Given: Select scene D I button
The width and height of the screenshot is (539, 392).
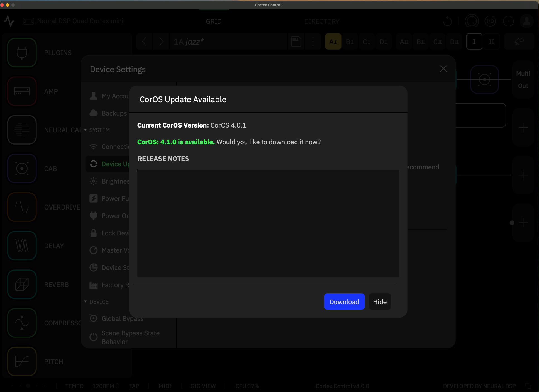Looking at the screenshot, I should (383, 42).
